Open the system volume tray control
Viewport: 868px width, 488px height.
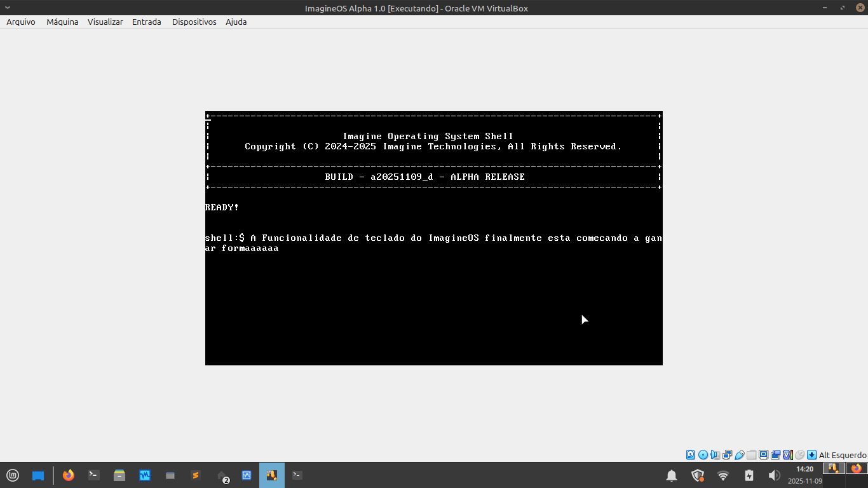tap(773, 475)
